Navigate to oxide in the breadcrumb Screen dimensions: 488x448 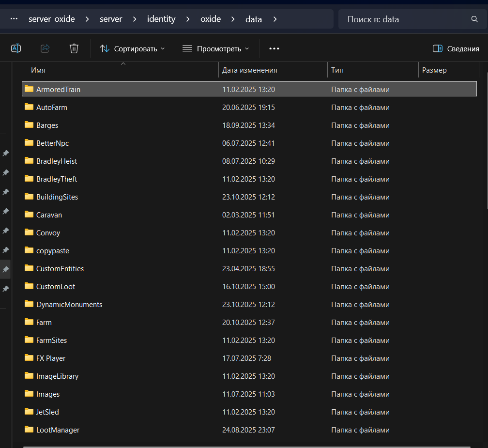click(211, 19)
